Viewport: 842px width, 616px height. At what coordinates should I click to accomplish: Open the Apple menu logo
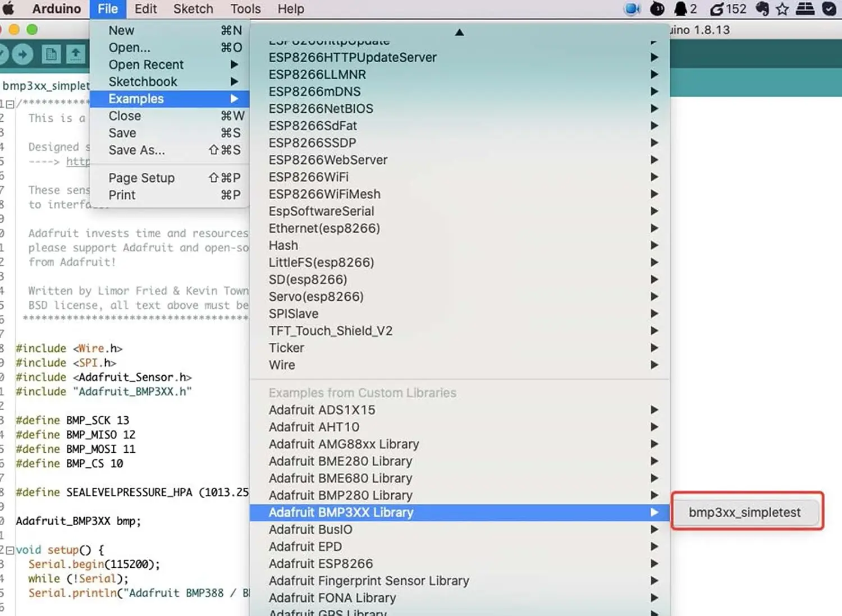8,8
